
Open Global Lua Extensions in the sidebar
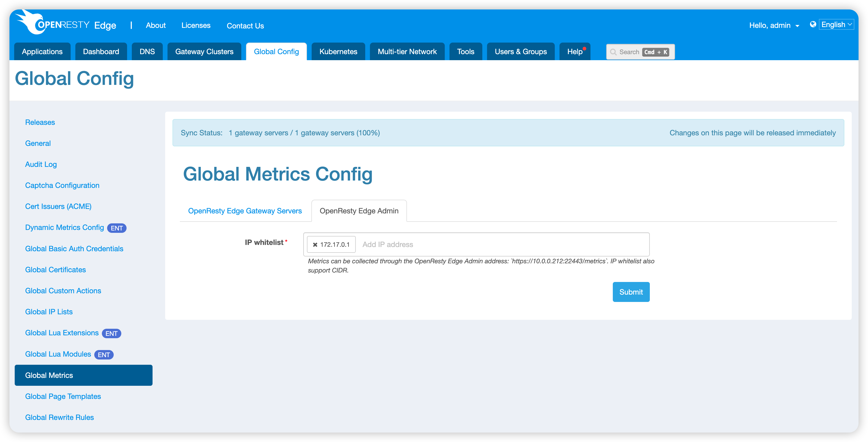(62, 333)
